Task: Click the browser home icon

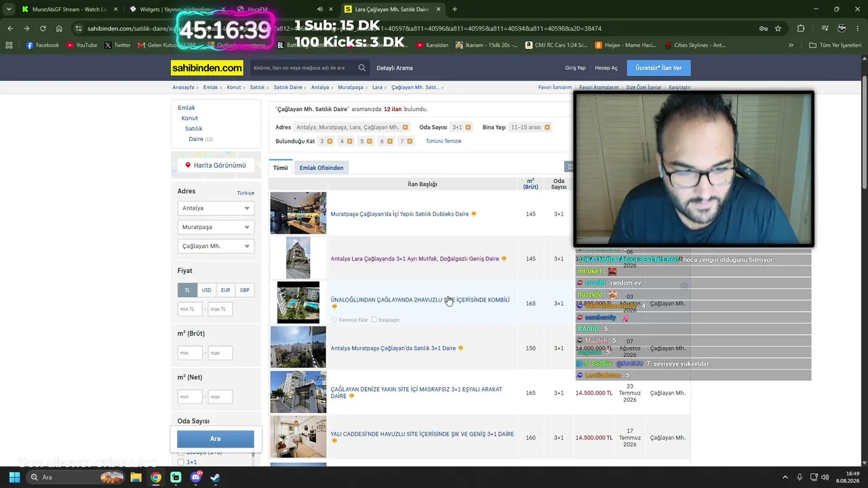Action: 59,28
